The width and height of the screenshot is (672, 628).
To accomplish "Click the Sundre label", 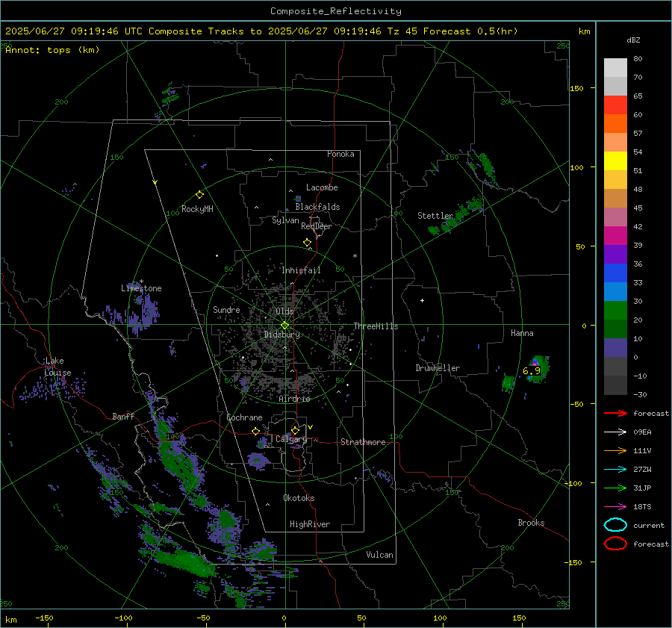I will point(226,309).
